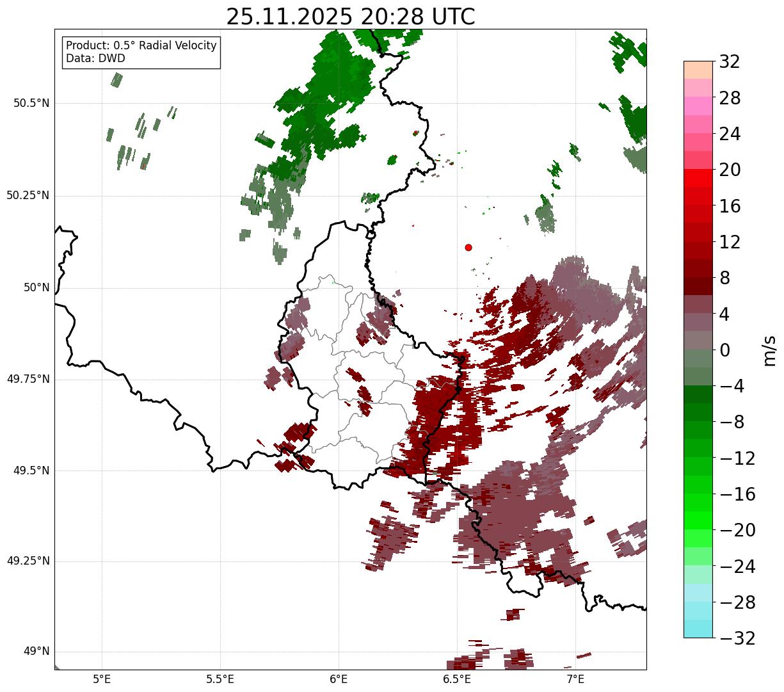Viewport: 784px width, 692px height.
Task: Click the colorbar value −16
Action: click(x=737, y=494)
